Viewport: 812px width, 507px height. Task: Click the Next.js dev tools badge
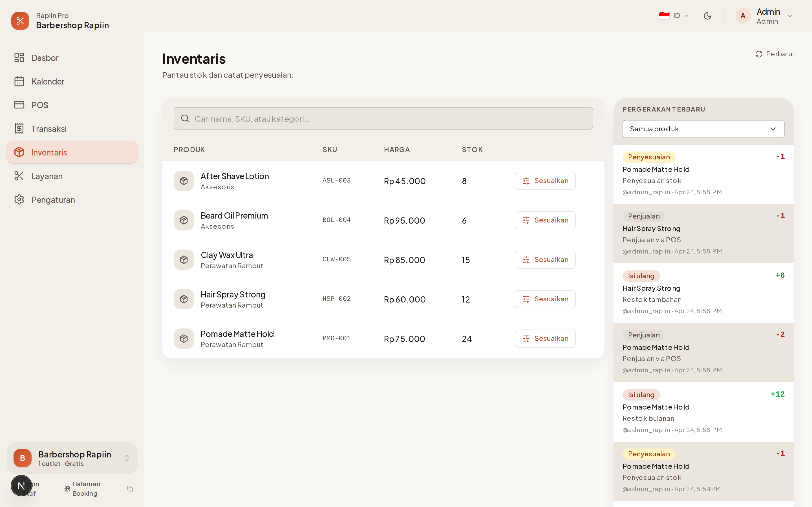21,485
